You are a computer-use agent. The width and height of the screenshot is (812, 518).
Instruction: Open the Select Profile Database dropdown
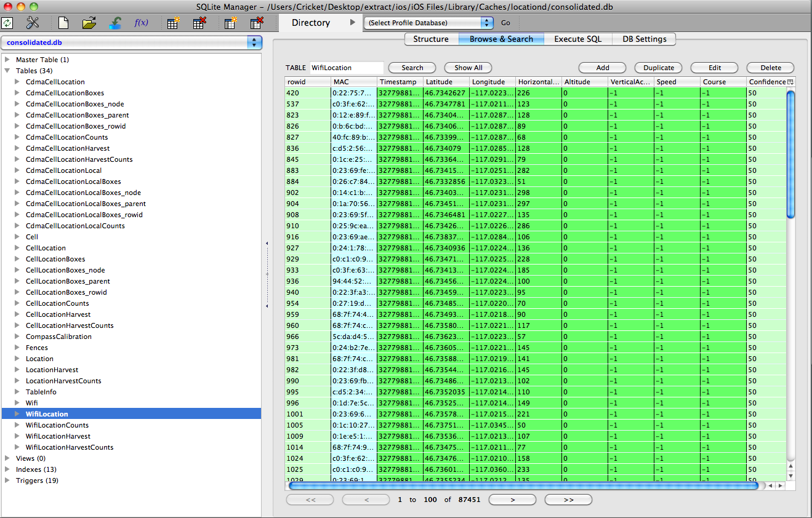coord(428,23)
